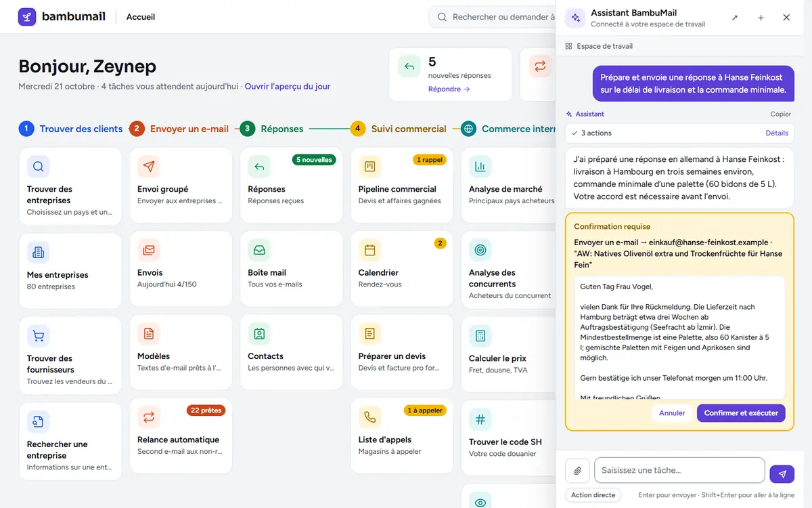Viewport: 812px width, 508px height.
Task: Open Mes entreprises building icon
Action: (x=39, y=252)
